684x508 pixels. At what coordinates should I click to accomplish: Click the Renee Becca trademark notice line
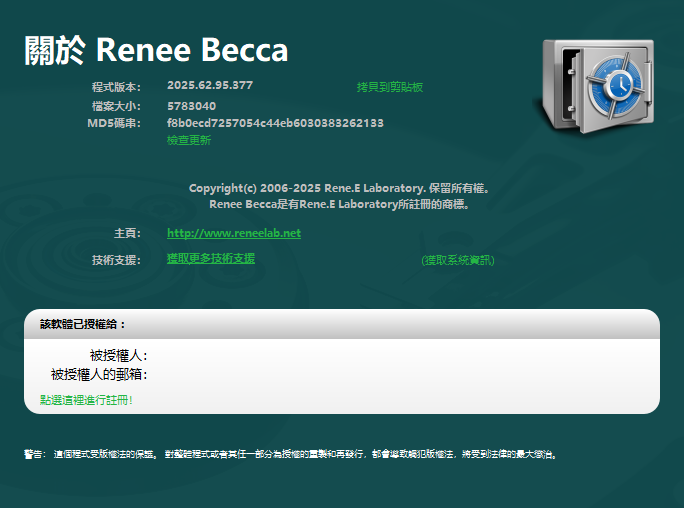pyautogui.click(x=339, y=205)
